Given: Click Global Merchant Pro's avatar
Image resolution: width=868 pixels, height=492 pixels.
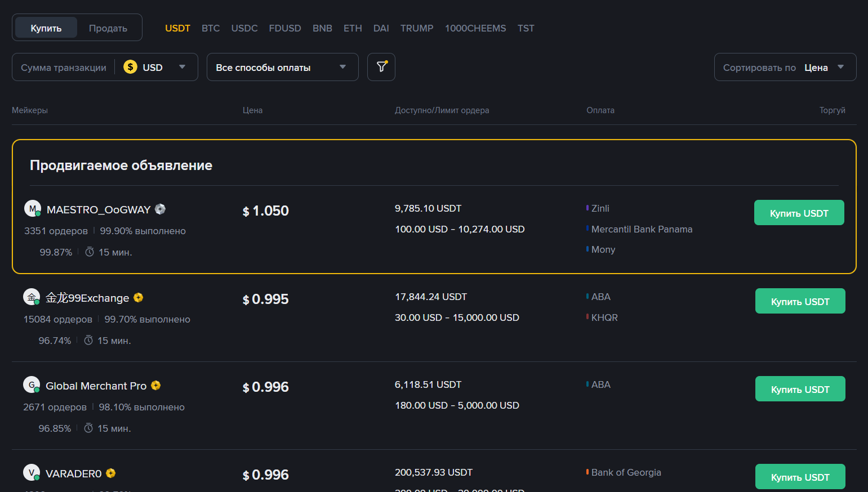Looking at the screenshot, I should click(x=32, y=384).
